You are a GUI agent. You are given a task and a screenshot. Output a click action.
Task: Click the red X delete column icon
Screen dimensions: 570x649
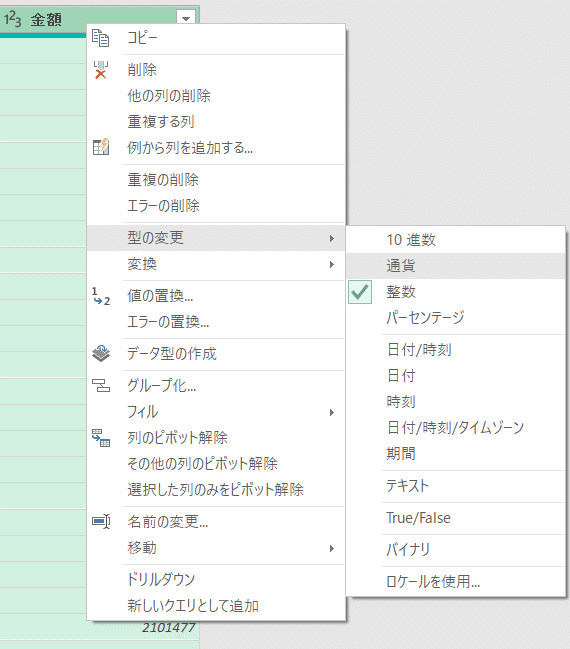point(101,70)
